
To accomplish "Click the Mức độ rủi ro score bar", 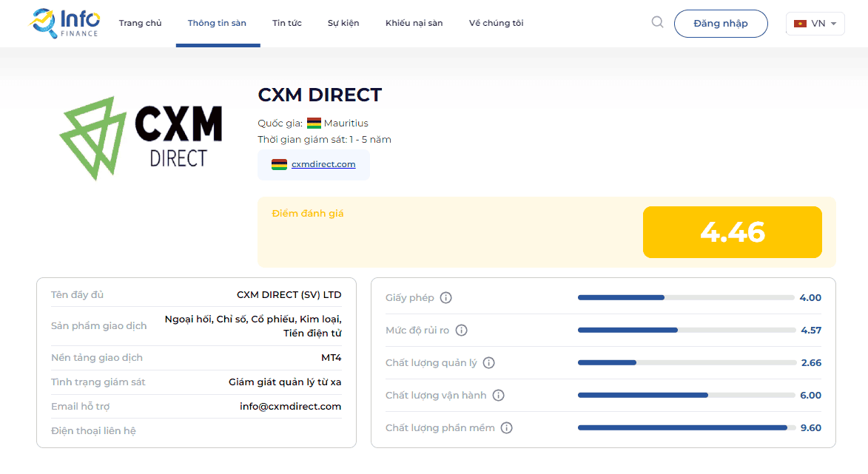I will pyautogui.click(x=687, y=331).
